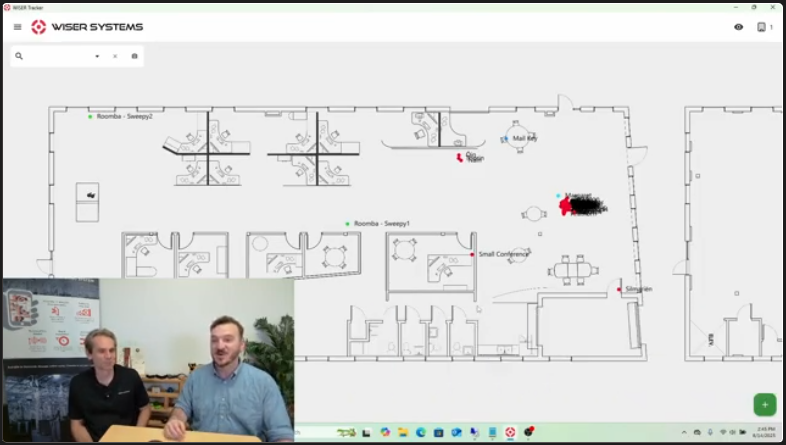Expand the search box dropdown arrow
786x445 pixels.
pyautogui.click(x=97, y=56)
